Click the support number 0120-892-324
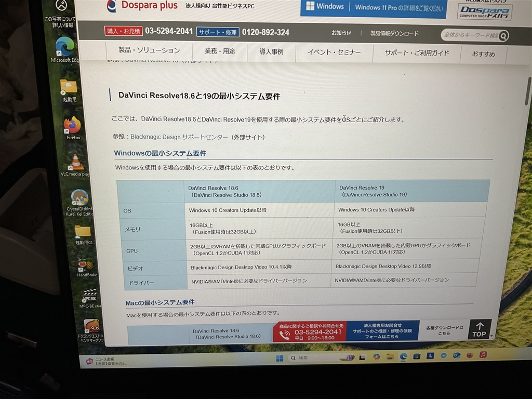 tap(265, 33)
